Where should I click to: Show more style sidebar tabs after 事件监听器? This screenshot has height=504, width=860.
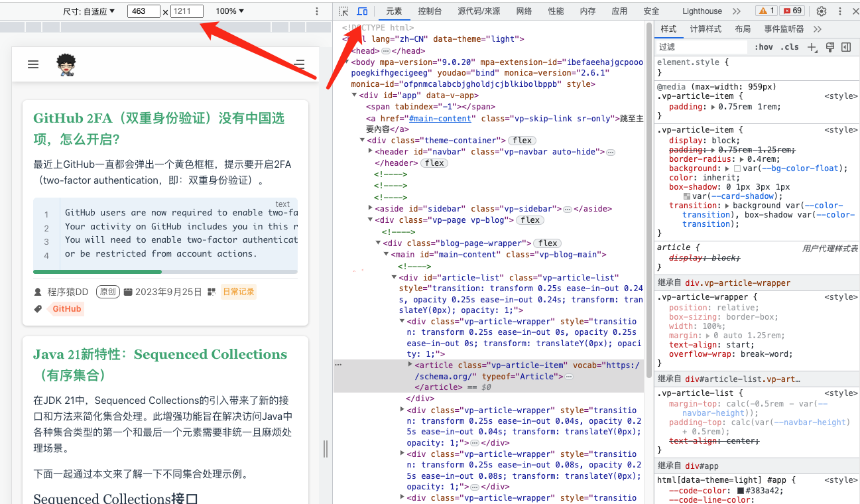point(818,29)
